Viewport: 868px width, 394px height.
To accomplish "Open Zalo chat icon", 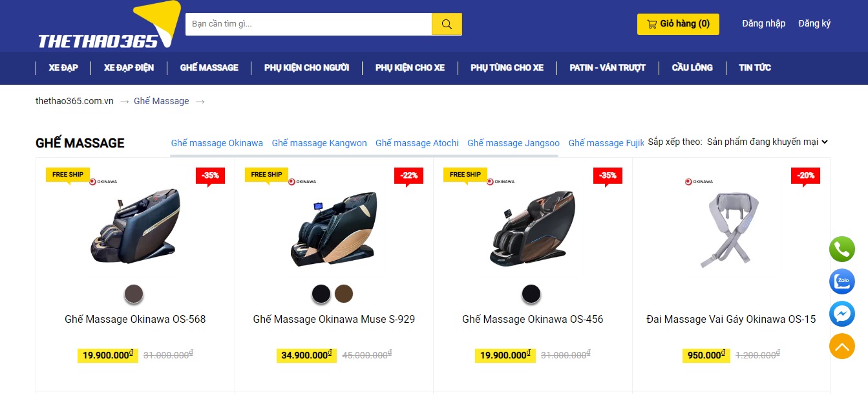I will (842, 282).
